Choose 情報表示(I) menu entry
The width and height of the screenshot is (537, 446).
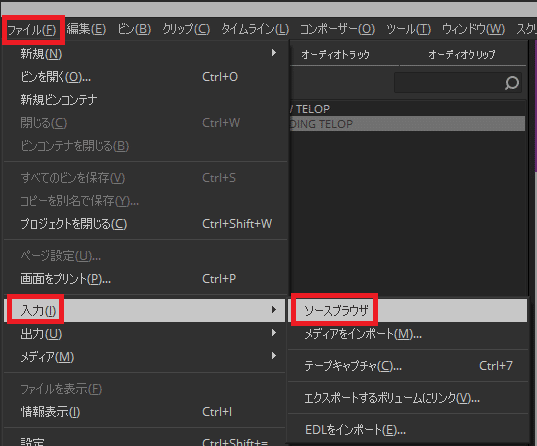[145, 412]
